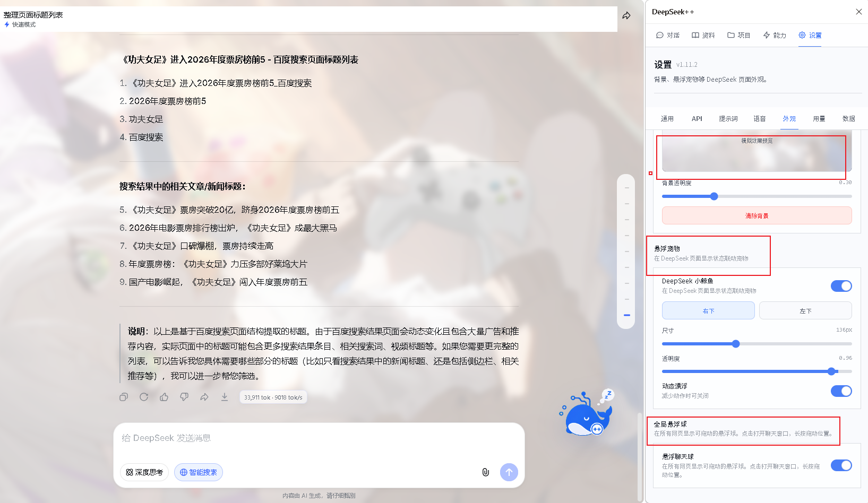The height and width of the screenshot is (503, 868).
Task: Click the download icon below the response
Action: click(225, 397)
